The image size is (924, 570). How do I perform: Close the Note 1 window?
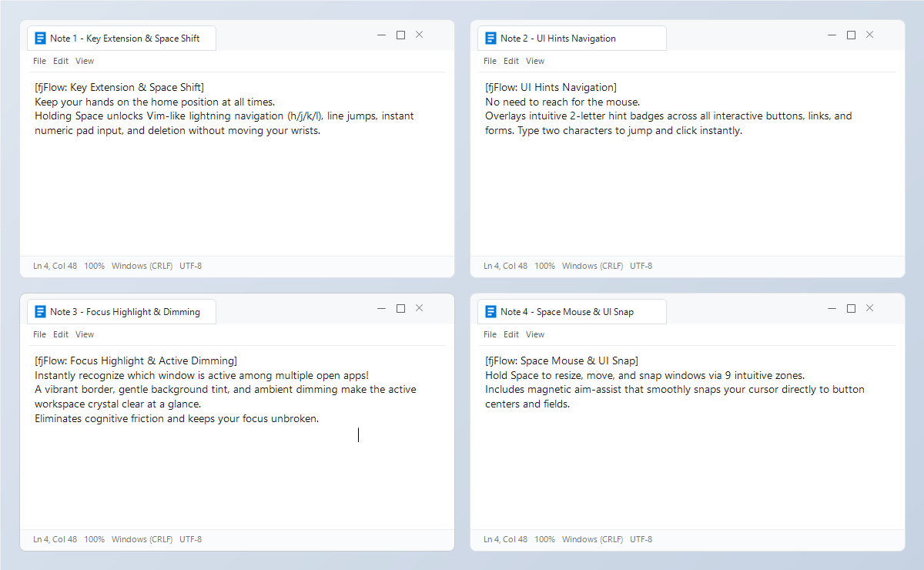(x=419, y=35)
